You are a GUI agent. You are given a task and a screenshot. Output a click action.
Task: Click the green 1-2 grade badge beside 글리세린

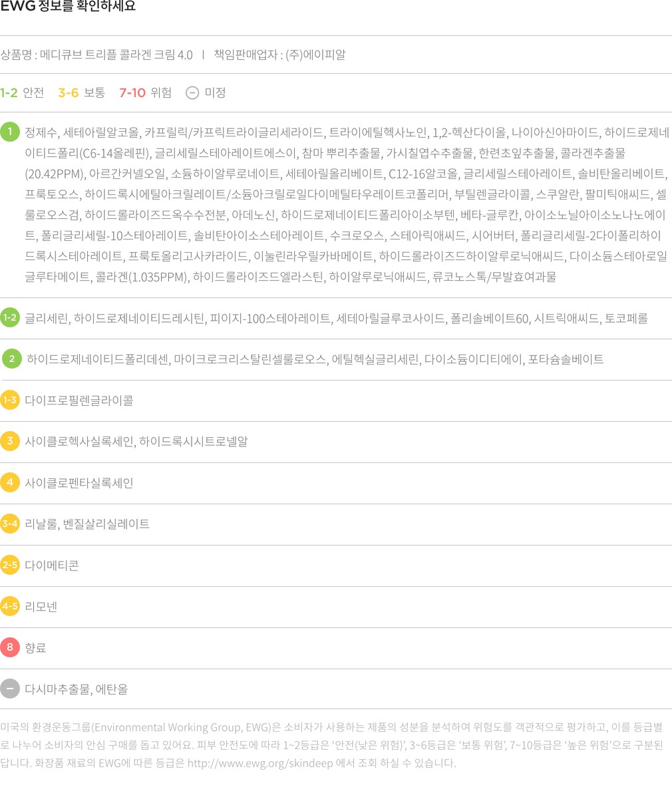[10, 318]
